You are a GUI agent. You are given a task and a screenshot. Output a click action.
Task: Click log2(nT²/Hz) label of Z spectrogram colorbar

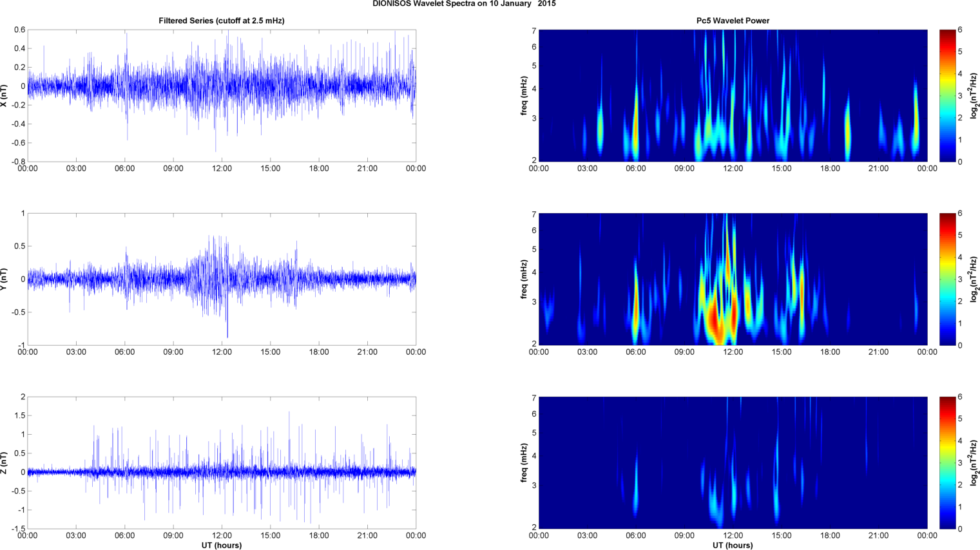[975, 462]
